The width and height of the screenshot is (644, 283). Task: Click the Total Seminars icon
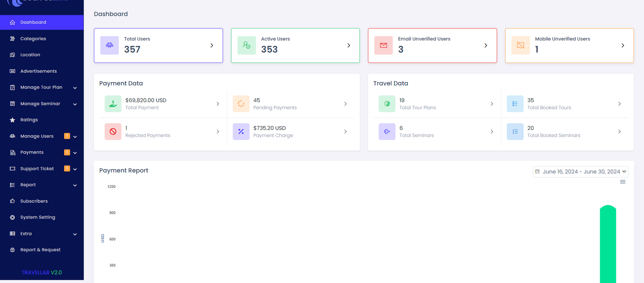[x=387, y=131]
